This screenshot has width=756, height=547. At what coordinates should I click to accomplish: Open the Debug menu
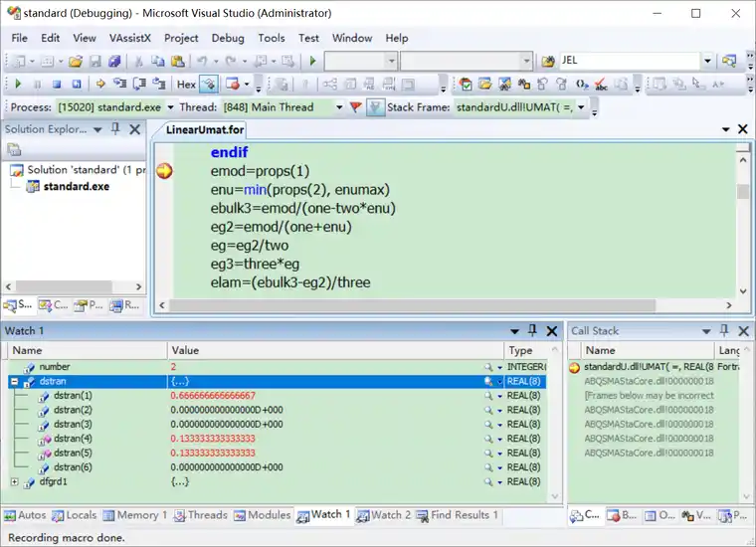(x=228, y=38)
